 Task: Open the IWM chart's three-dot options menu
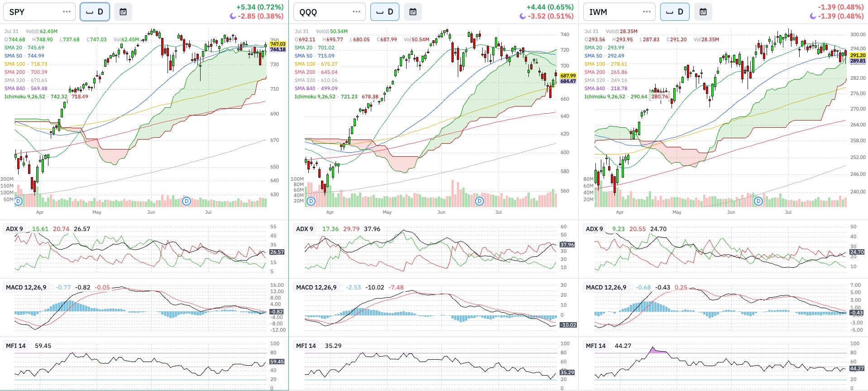(x=647, y=12)
